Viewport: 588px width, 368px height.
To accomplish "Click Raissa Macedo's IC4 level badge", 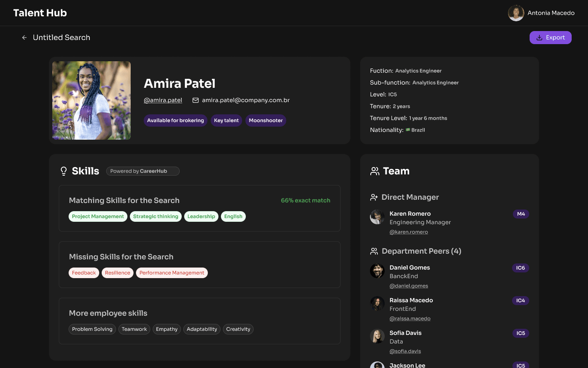I will coord(521,301).
